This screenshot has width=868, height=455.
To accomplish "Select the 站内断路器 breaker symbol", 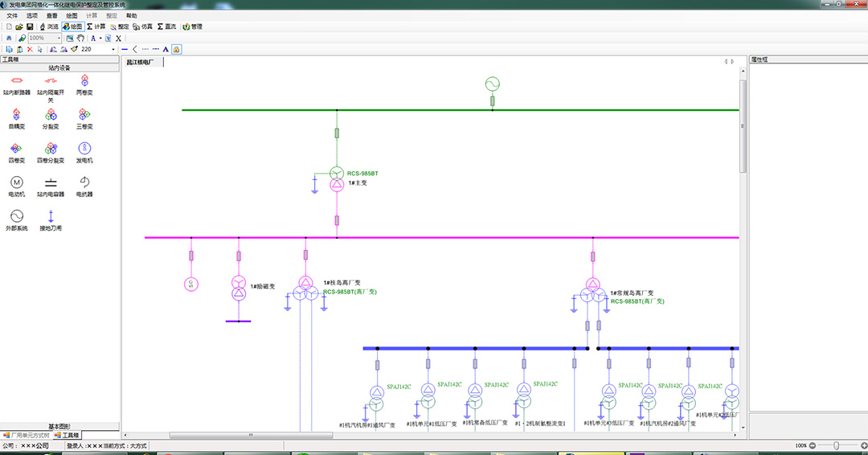I will pos(16,80).
